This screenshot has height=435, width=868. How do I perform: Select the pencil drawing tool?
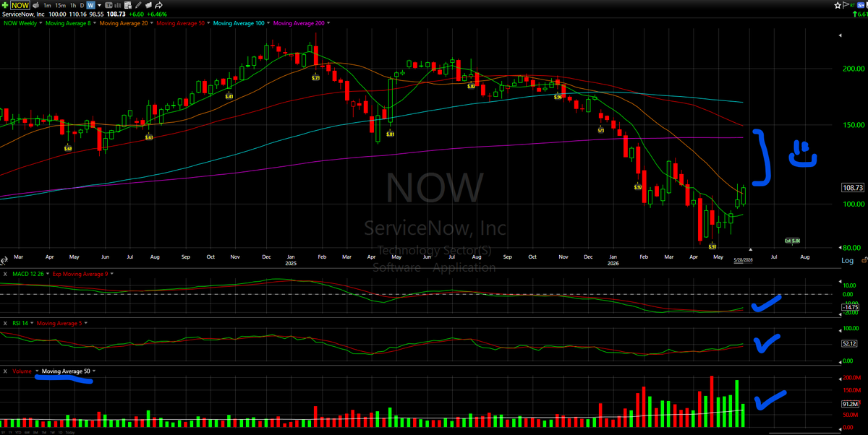138,5
